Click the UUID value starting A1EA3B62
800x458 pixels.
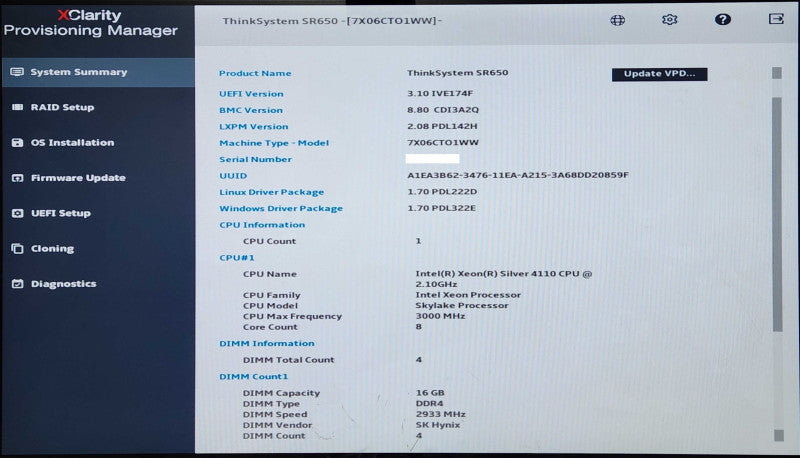pyautogui.click(x=518, y=175)
